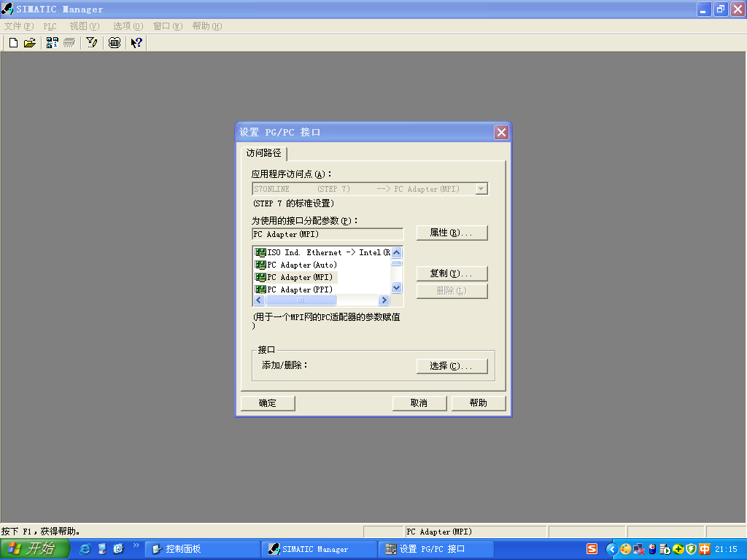The height and width of the screenshot is (560, 747).
Task: Click the interface list scroll-down arrow
Action: 397,288
